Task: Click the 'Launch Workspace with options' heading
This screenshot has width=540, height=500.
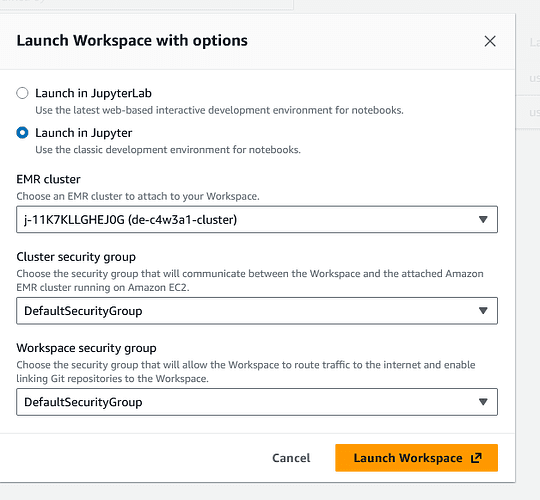Action: click(132, 41)
